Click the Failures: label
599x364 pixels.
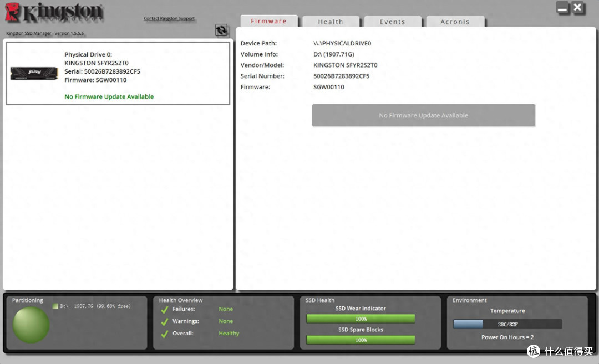pos(184,309)
